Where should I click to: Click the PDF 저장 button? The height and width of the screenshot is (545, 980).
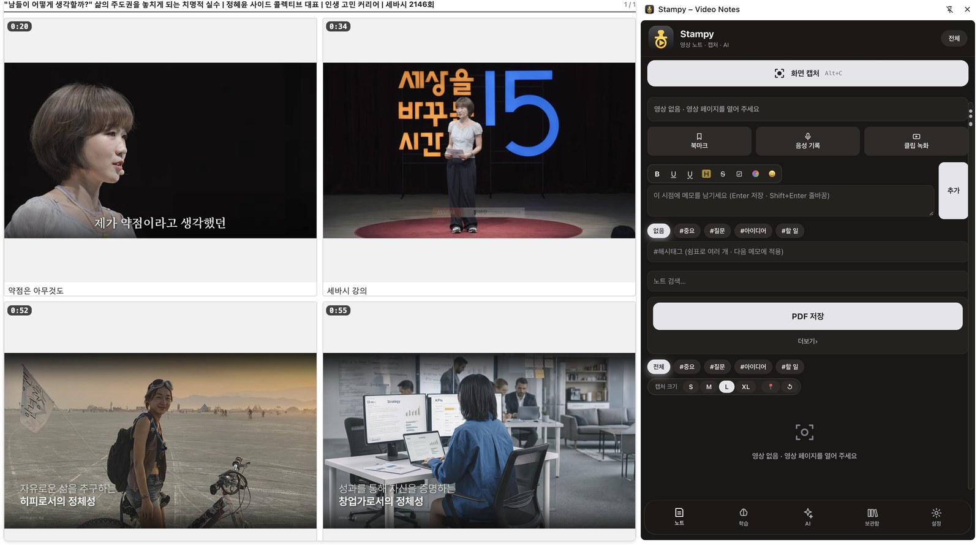tap(807, 316)
